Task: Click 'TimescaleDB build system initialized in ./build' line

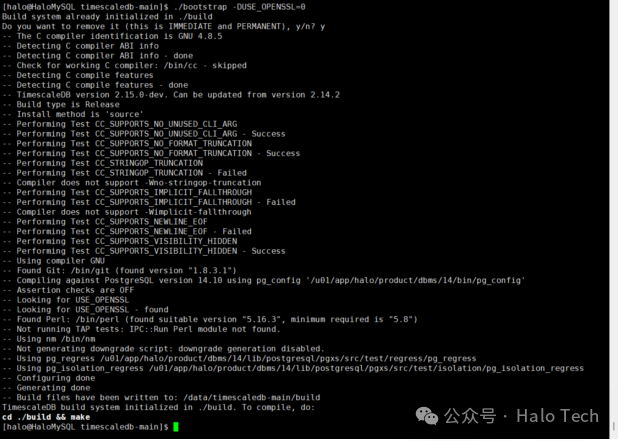Action: click(x=159, y=407)
